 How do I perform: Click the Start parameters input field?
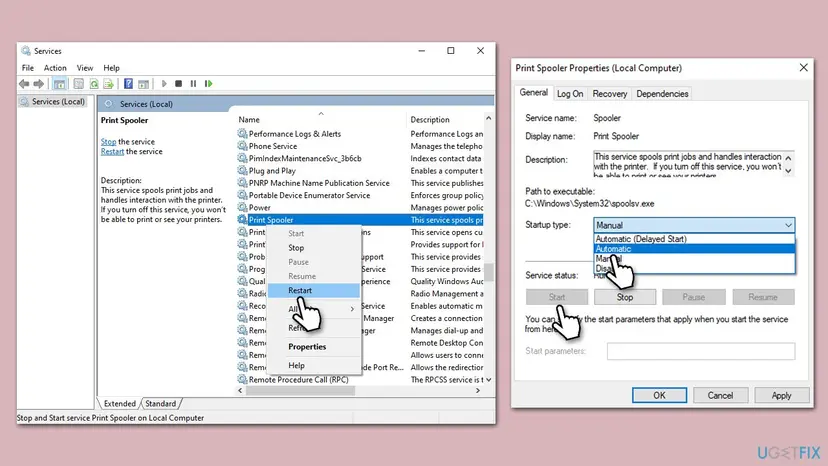(701, 351)
